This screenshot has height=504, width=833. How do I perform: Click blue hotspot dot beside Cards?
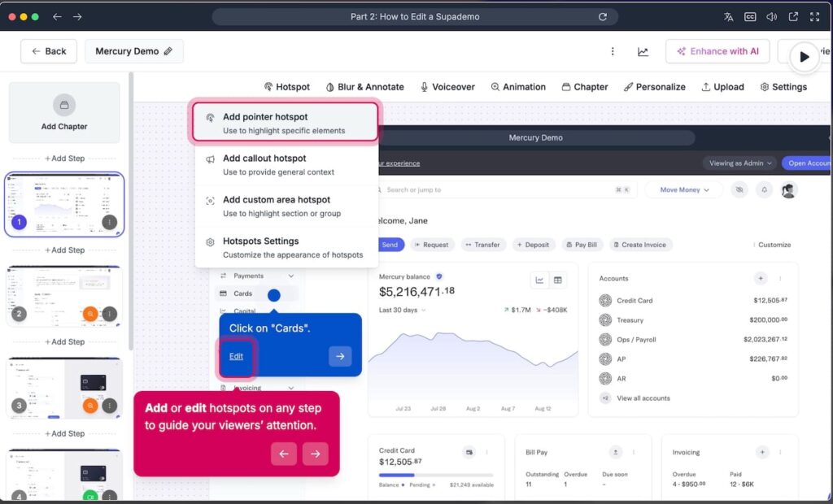[x=273, y=295]
